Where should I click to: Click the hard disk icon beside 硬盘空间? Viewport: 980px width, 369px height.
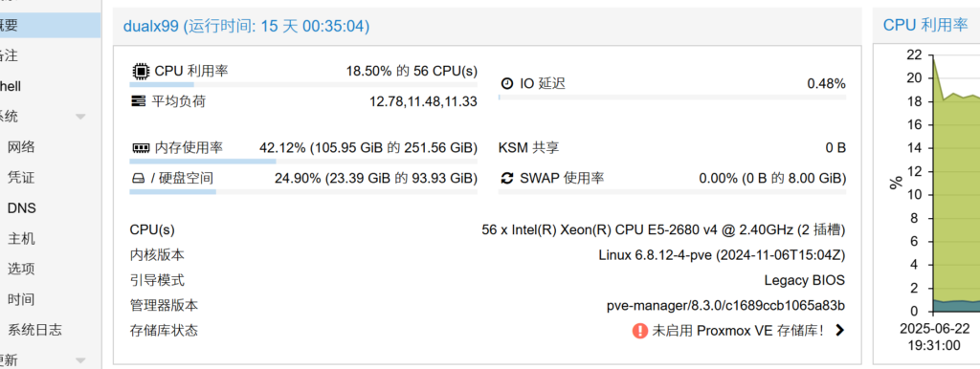click(x=138, y=179)
